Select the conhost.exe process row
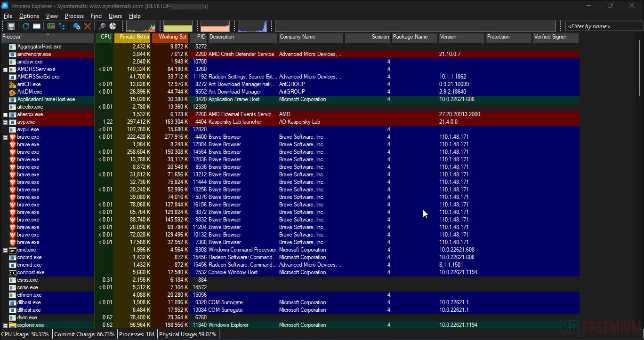Viewport: 644px width, 340px height. (x=290, y=272)
